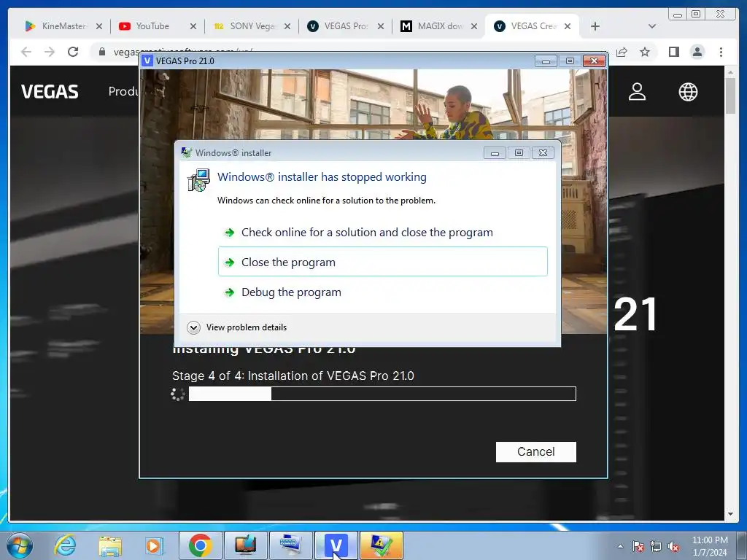
Task: Click the VEGAS Pro 21.0 title bar icon
Action: [x=147, y=61]
